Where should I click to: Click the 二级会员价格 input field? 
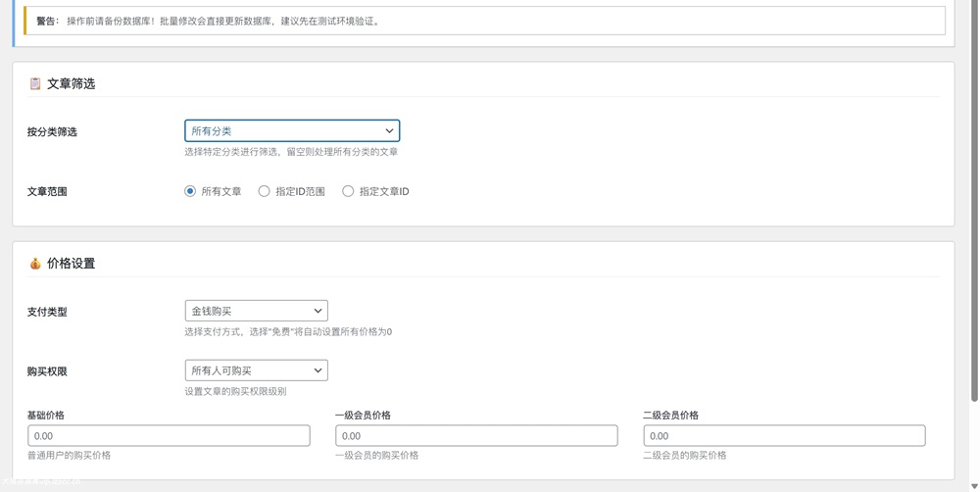[x=784, y=436]
